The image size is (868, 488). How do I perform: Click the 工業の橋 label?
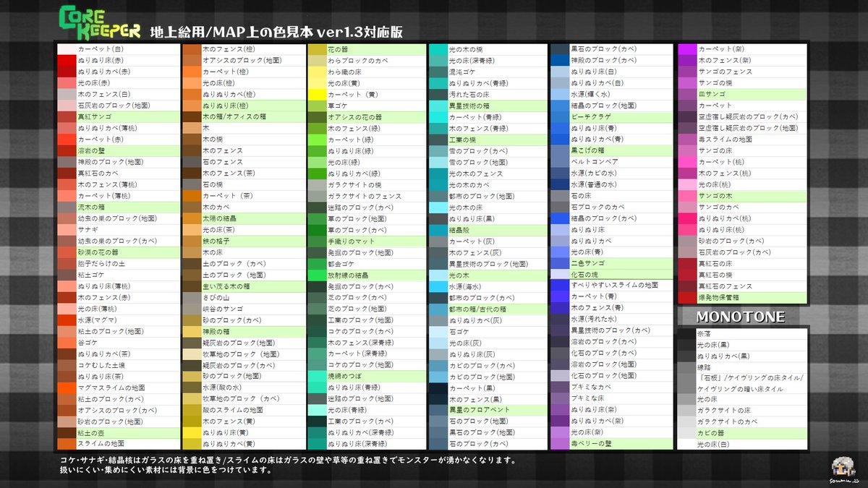tap(464, 140)
